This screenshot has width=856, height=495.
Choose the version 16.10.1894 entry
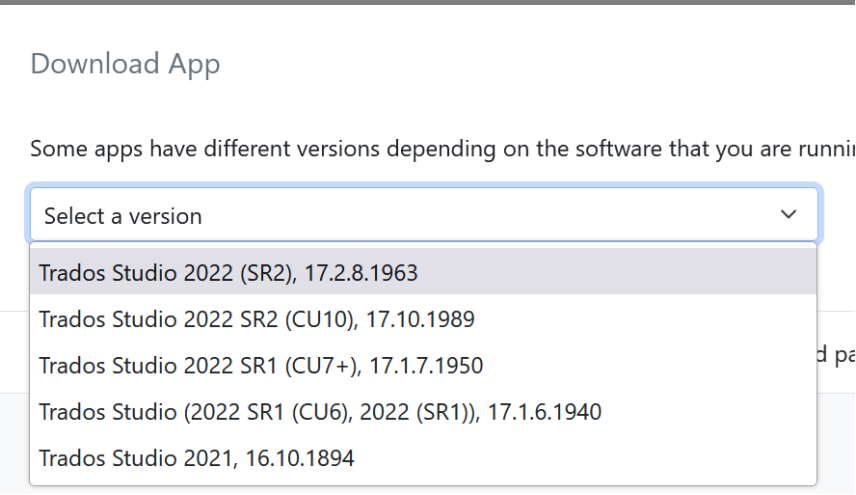[196, 459]
